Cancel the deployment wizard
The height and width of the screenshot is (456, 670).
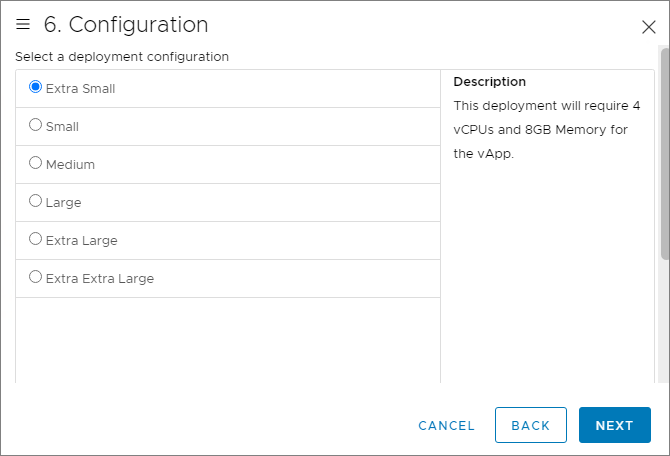446,425
